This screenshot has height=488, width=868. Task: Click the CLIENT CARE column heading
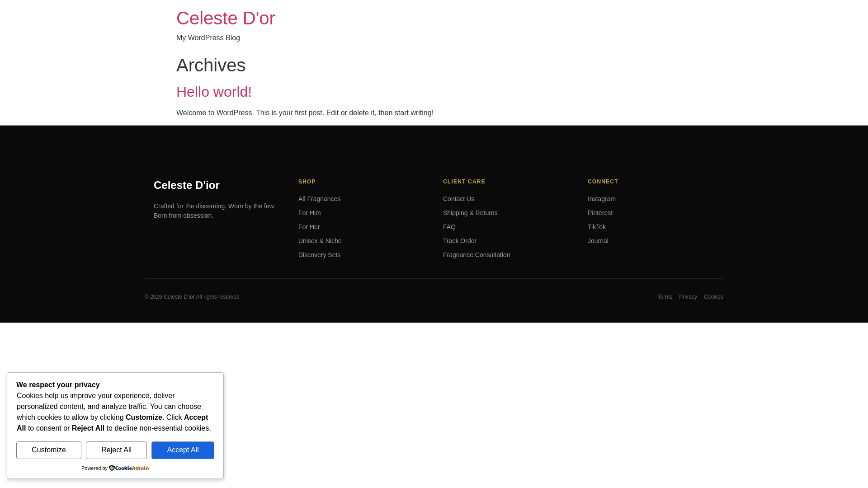click(x=464, y=182)
